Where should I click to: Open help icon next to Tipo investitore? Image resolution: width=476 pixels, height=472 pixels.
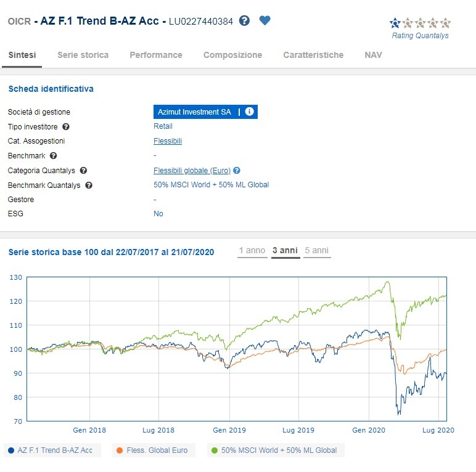tap(66, 127)
